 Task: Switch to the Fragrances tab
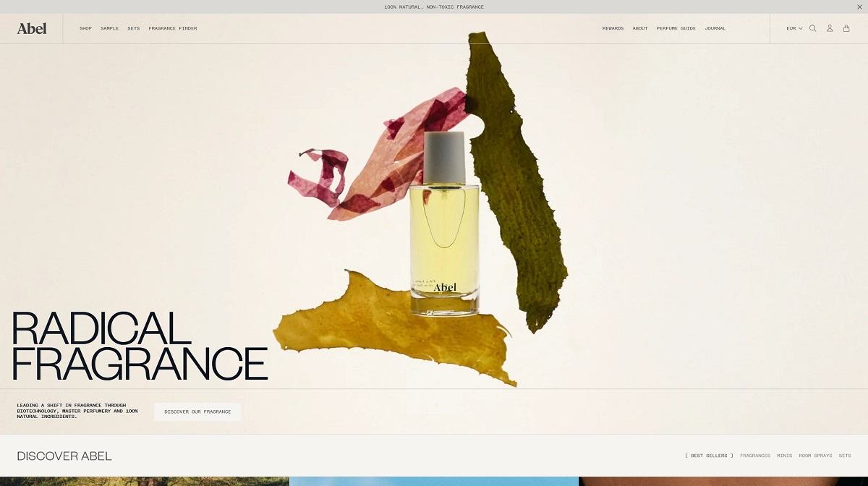[755, 456]
